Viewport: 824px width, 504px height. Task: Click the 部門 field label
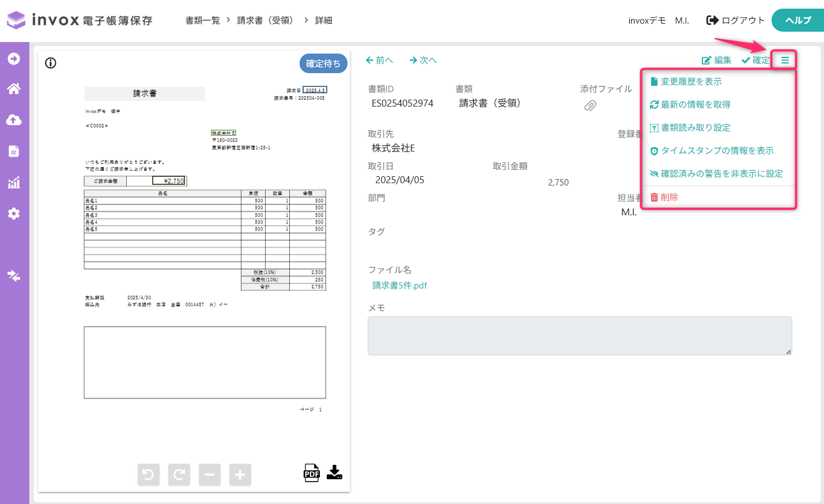click(x=377, y=198)
